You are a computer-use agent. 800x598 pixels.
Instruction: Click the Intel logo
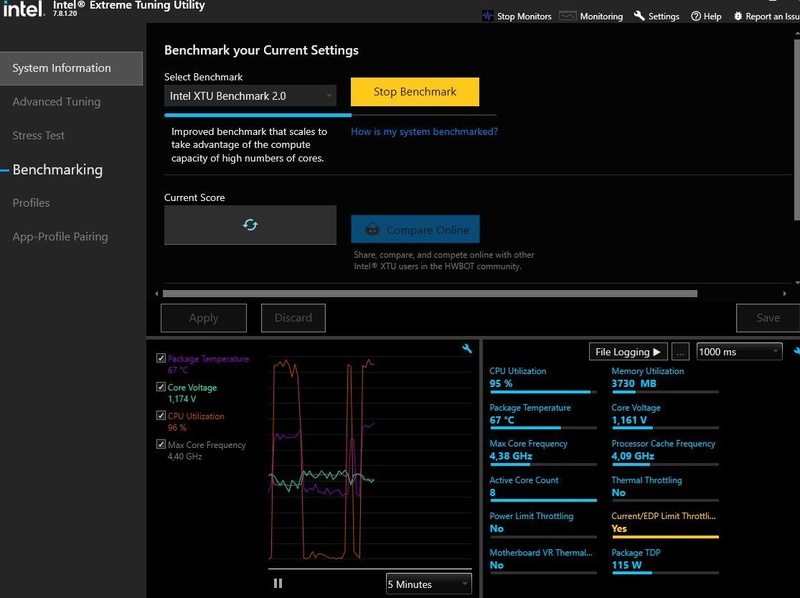[x=23, y=10]
